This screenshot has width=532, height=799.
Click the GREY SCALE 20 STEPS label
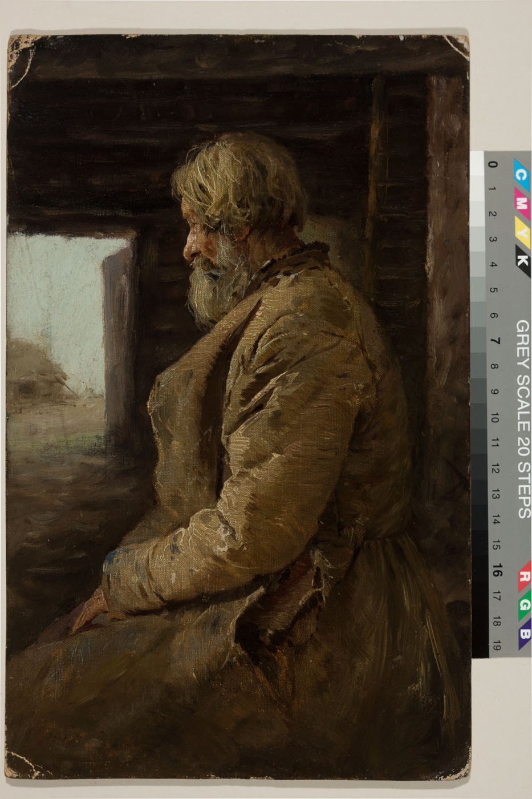coord(523,418)
